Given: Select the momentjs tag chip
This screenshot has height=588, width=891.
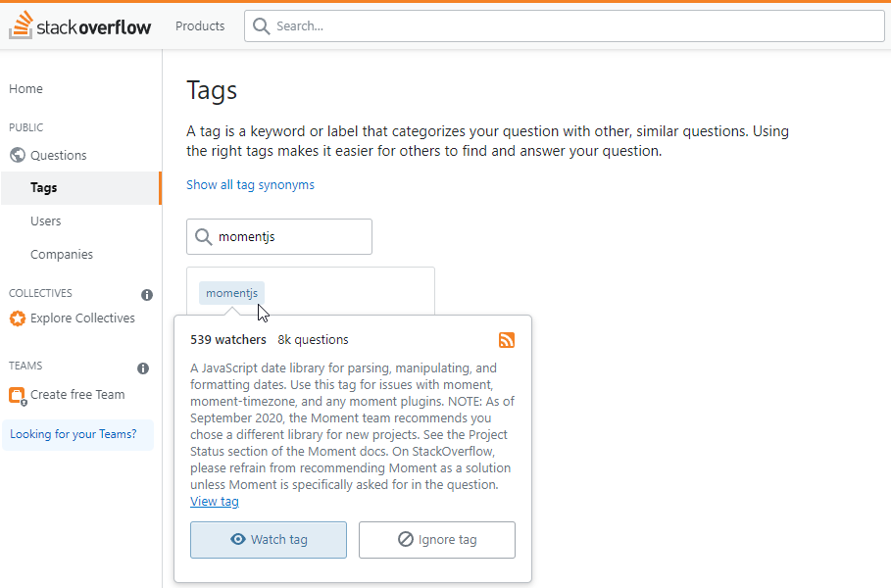Looking at the screenshot, I should click(231, 292).
